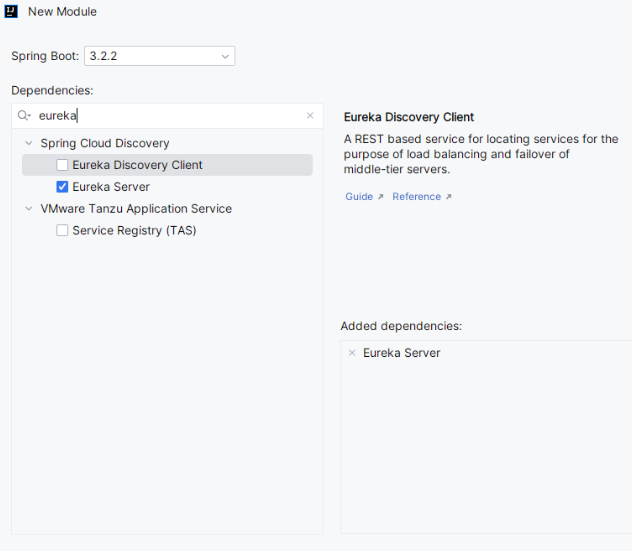Select Eureka Server in added dependencies list
The width and height of the screenshot is (632, 551).
[402, 353]
